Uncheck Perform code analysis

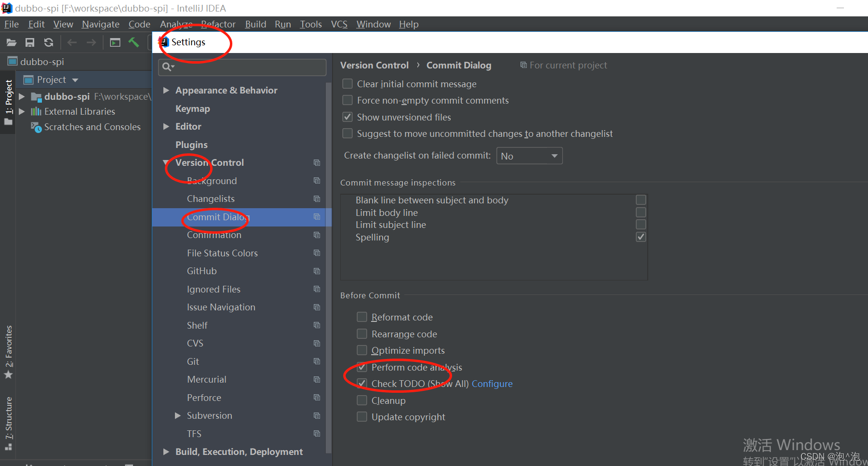click(x=361, y=367)
